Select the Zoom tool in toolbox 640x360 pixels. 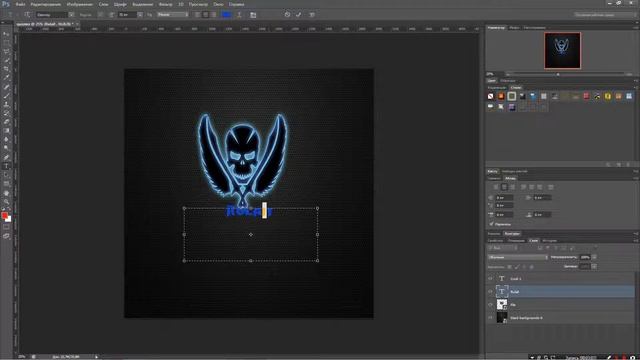click(6, 202)
